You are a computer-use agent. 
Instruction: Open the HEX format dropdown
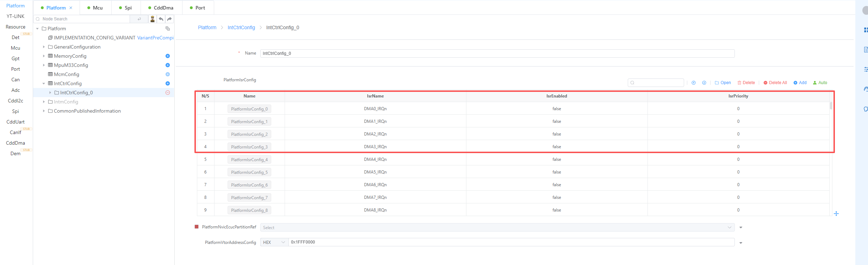pyautogui.click(x=274, y=242)
